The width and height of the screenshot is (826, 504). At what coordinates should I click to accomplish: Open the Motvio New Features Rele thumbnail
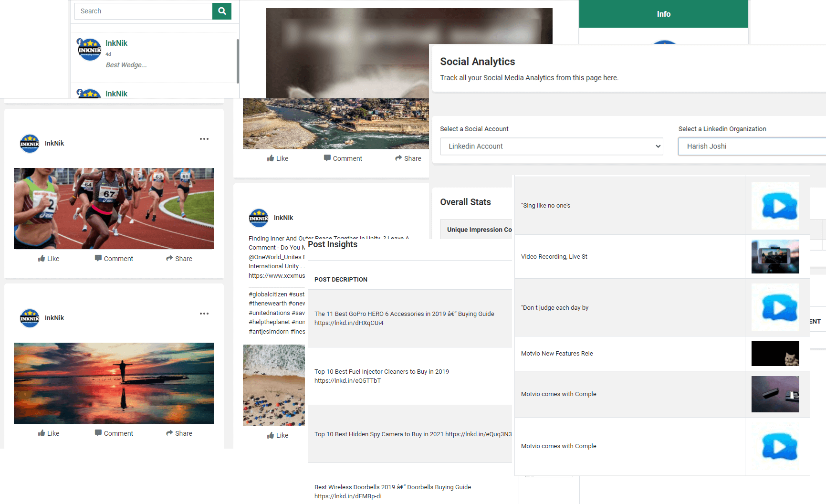point(775,354)
